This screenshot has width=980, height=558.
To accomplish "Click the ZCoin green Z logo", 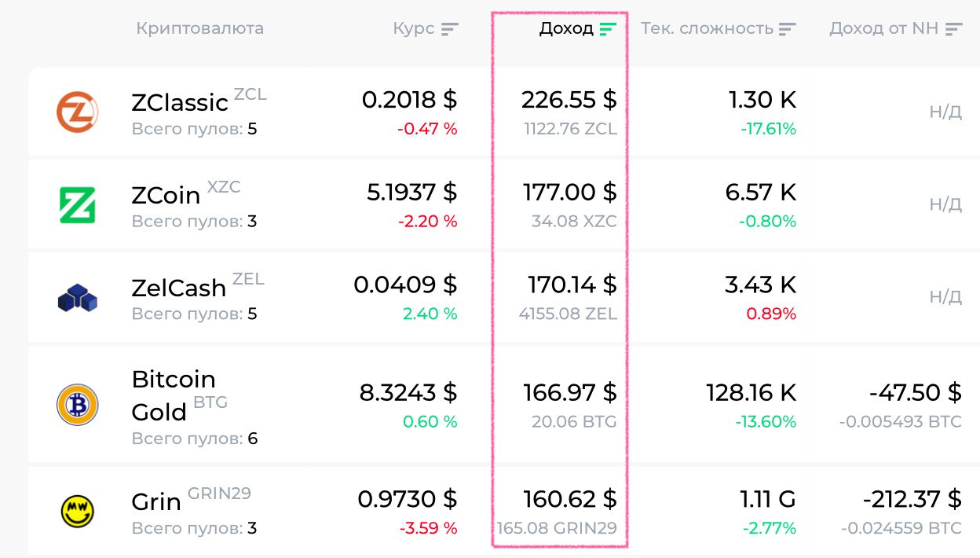I will pos(77,204).
